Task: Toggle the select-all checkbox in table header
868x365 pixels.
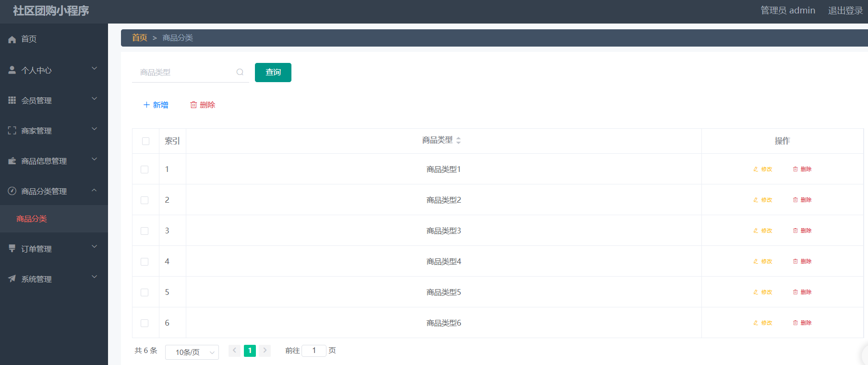Action: coord(145,141)
